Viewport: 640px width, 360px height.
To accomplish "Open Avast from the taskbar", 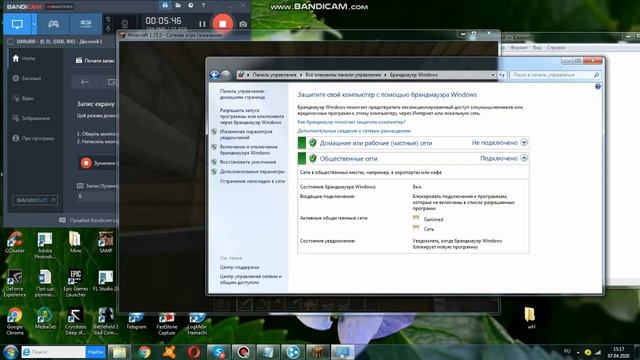I will click(x=169, y=352).
